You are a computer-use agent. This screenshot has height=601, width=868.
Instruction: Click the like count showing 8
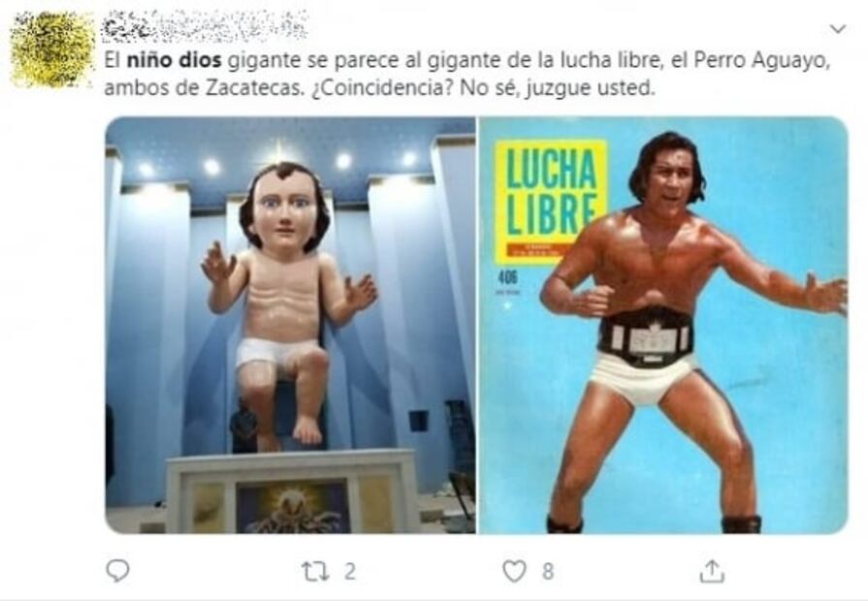[548, 572]
